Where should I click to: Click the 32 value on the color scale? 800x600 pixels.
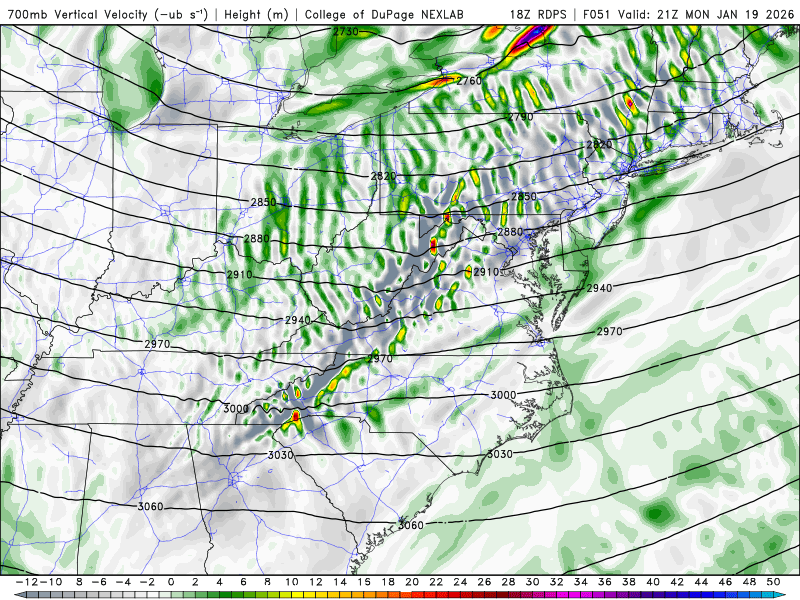[x=557, y=582]
